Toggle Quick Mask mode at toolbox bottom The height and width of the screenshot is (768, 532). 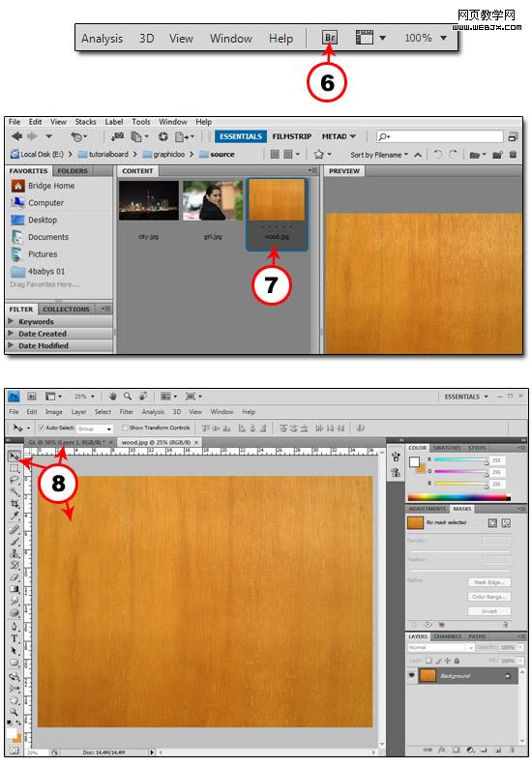click(15, 750)
